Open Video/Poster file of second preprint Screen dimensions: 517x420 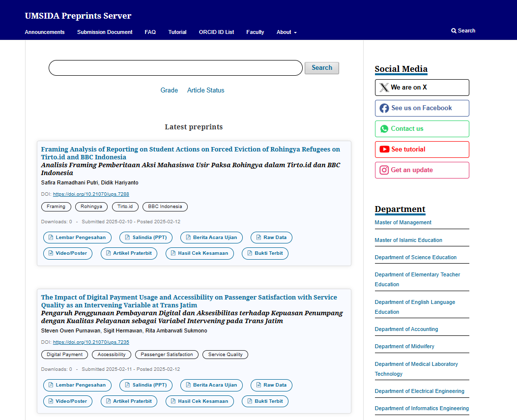tap(68, 401)
